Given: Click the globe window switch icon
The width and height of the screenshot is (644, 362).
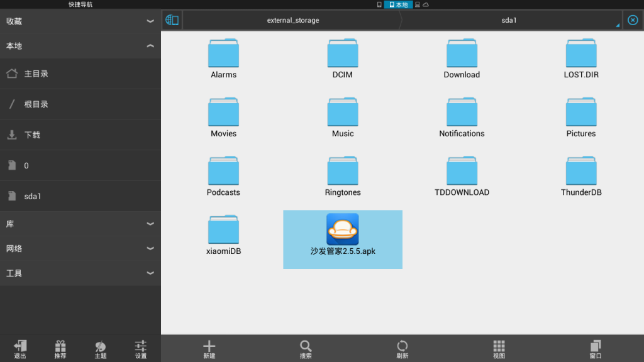Looking at the screenshot, I should pyautogui.click(x=172, y=20).
